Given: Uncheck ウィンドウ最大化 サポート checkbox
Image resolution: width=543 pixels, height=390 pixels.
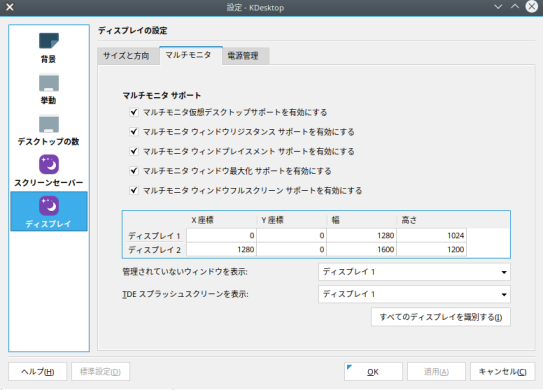Looking at the screenshot, I should (134, 171).
